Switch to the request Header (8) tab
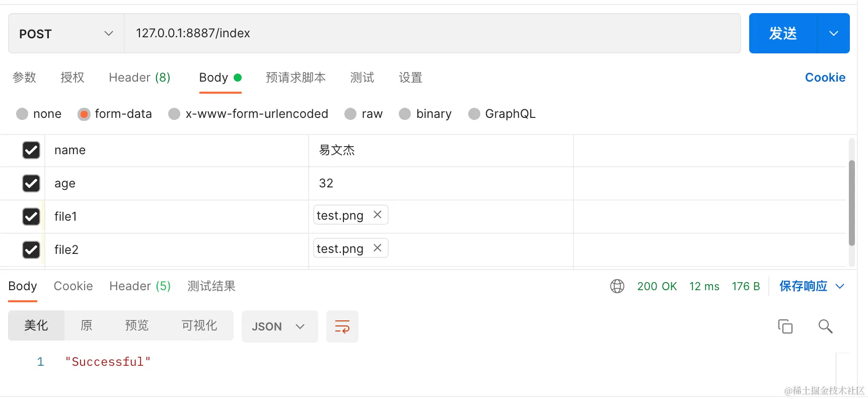The width and height of the screenshot is (868, 399). coord(139,78)
